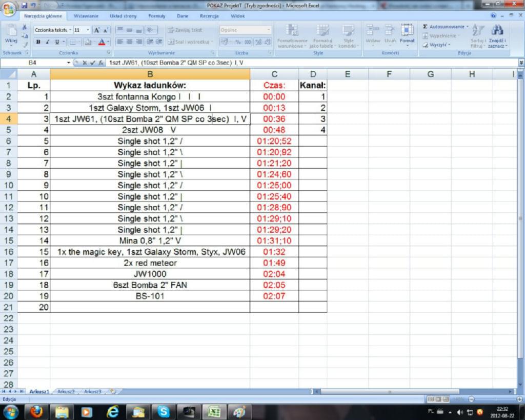This screenshot has height=420, width=525.
Task: Click the font color red A swatch
Action: 102,42
